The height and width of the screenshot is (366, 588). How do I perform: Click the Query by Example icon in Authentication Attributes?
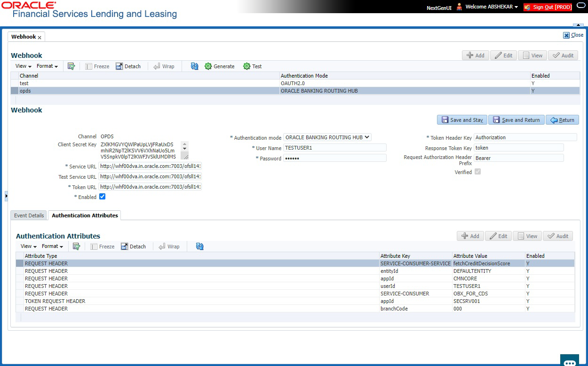[76, 246]
